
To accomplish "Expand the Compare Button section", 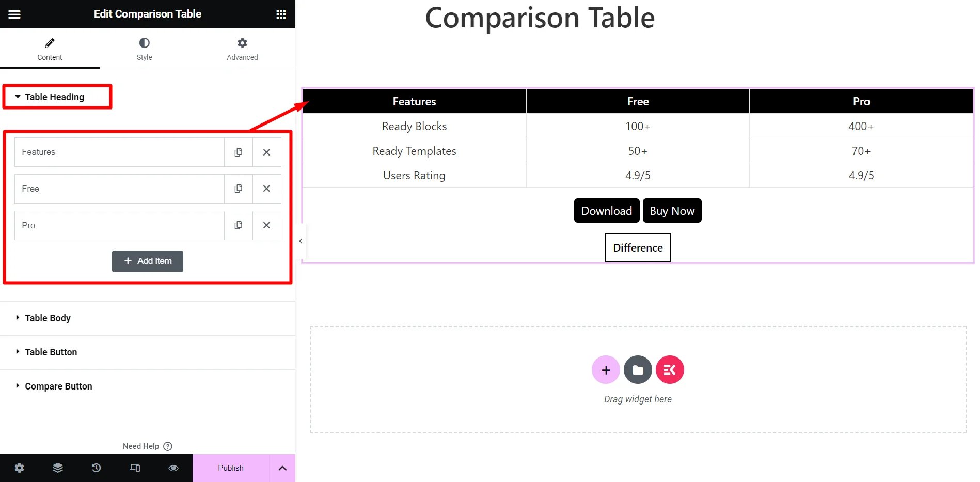I will click(58, 386).
